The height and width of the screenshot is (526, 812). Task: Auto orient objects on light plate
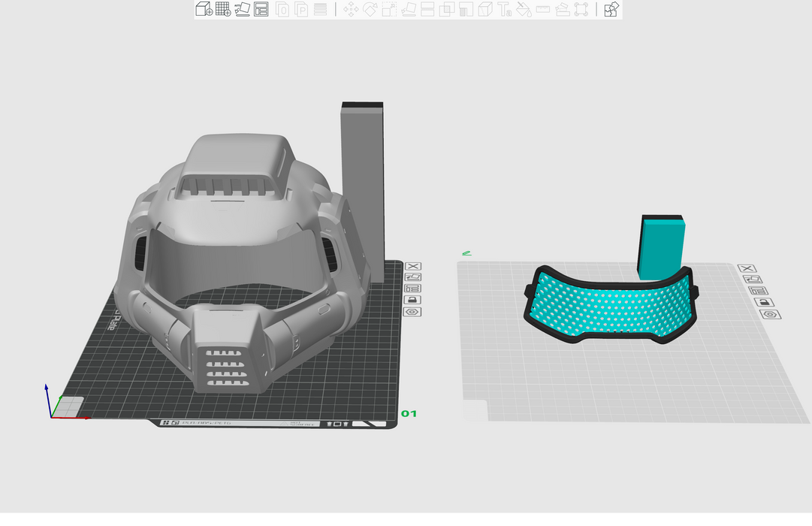coord(747,280)
